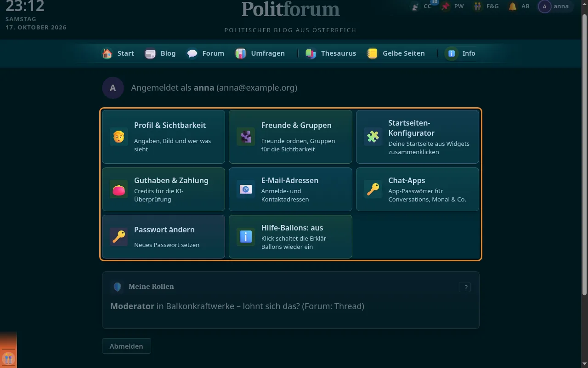Toggle Hilfe-Ballons on
588x368 pixels.
point(290,236)
